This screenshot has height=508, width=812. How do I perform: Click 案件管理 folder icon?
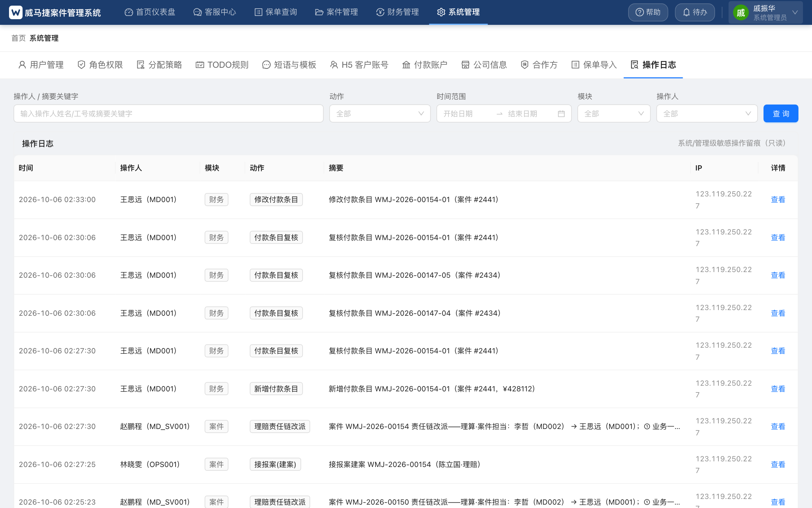[x=319, y=12]
